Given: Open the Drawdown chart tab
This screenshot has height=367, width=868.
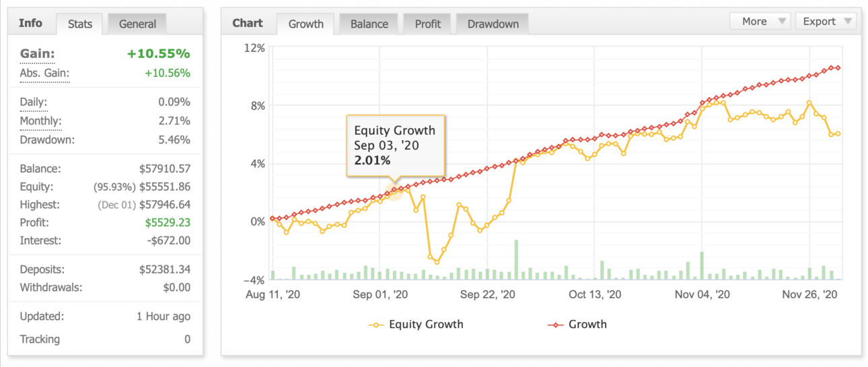Looking at the screenshot, I should [x=493, y=24].
